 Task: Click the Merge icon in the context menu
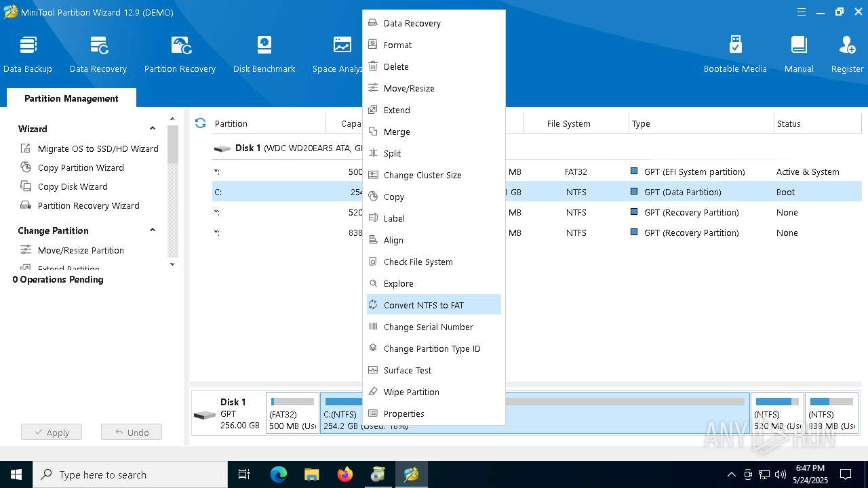372,131
